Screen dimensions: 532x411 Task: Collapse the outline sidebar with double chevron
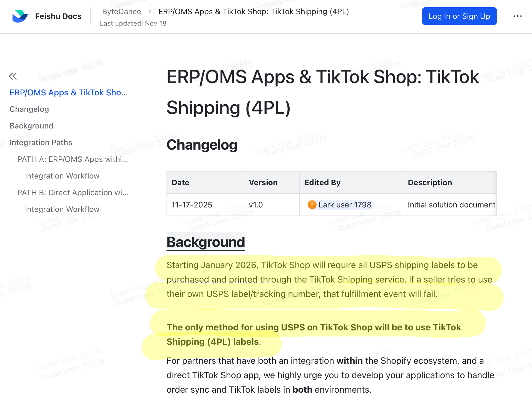(13, 76)
